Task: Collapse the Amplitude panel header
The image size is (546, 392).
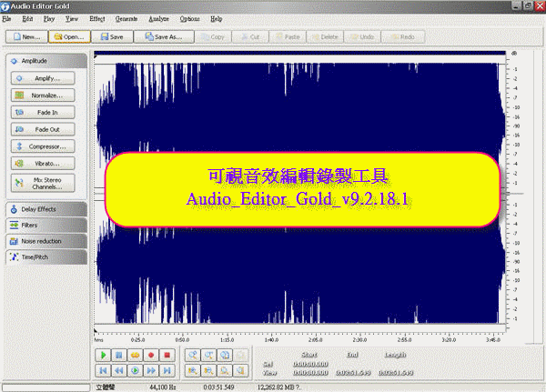Action: 45,61
